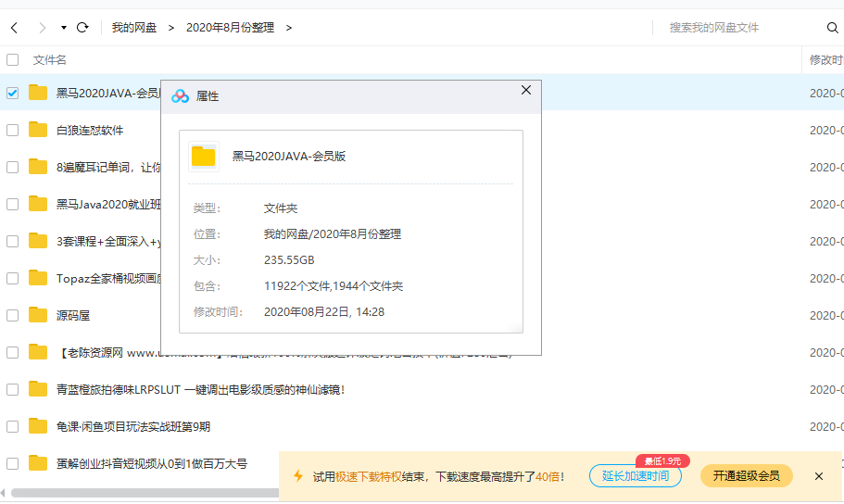This screenshot has height=504, width=844.
Task: Select location value 我的网盘/2020年8月份整理
Action: 332,234
